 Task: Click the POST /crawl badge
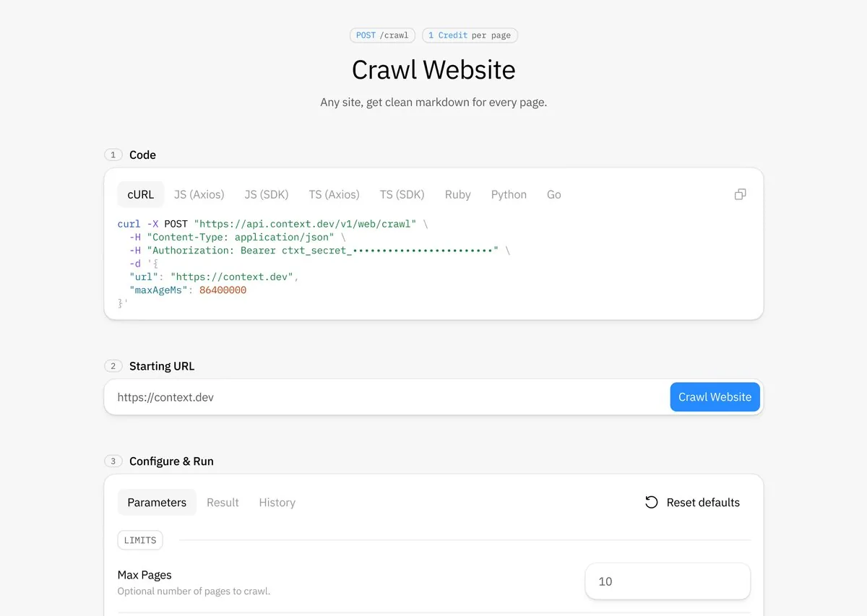click(382, 35)
